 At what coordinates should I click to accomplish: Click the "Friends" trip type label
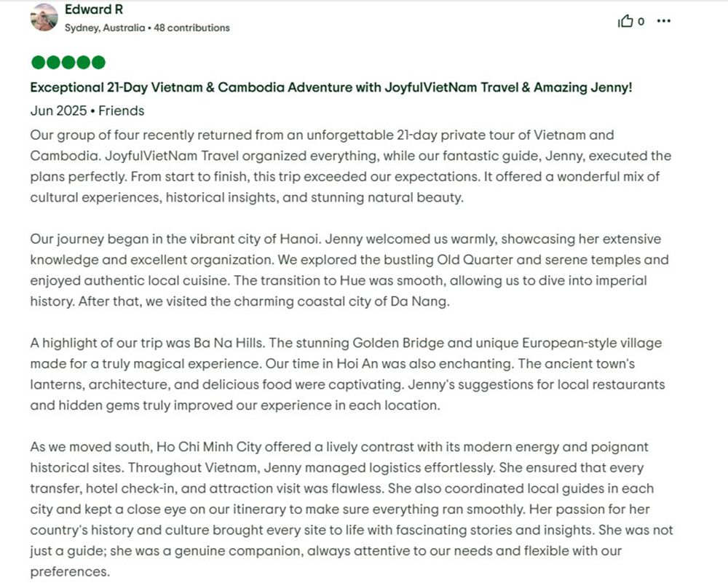click(x=121, y=111)
